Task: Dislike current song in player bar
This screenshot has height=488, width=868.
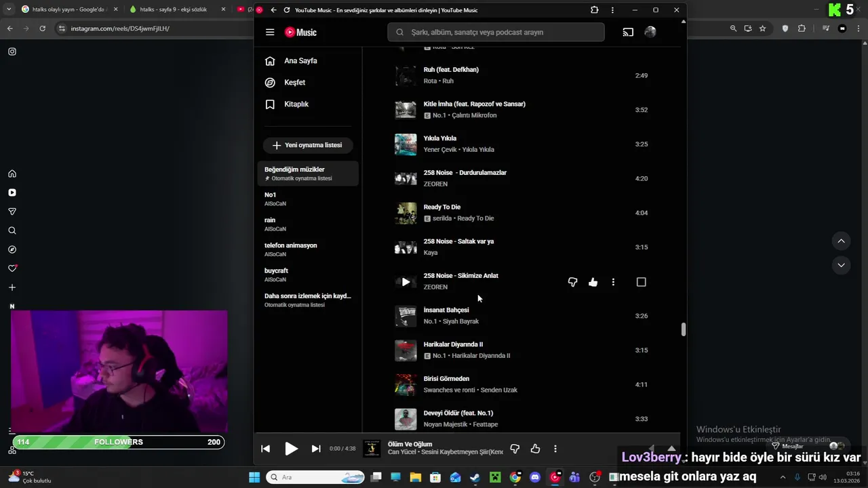Action: point(515,449)
